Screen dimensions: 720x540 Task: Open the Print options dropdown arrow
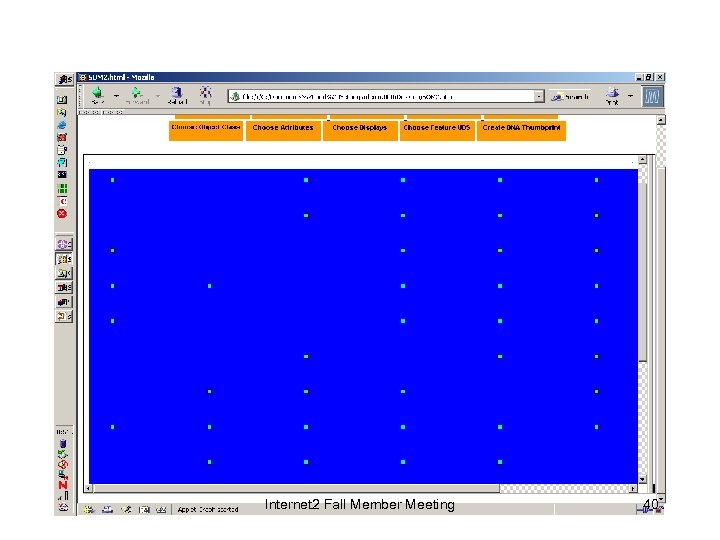(x=630, y=96)
